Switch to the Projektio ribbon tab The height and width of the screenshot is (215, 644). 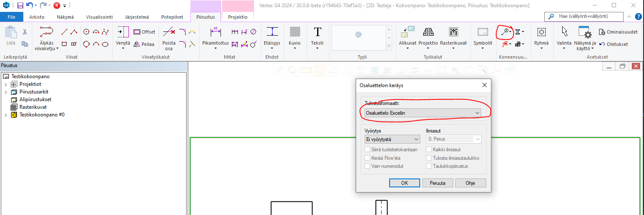237,17
